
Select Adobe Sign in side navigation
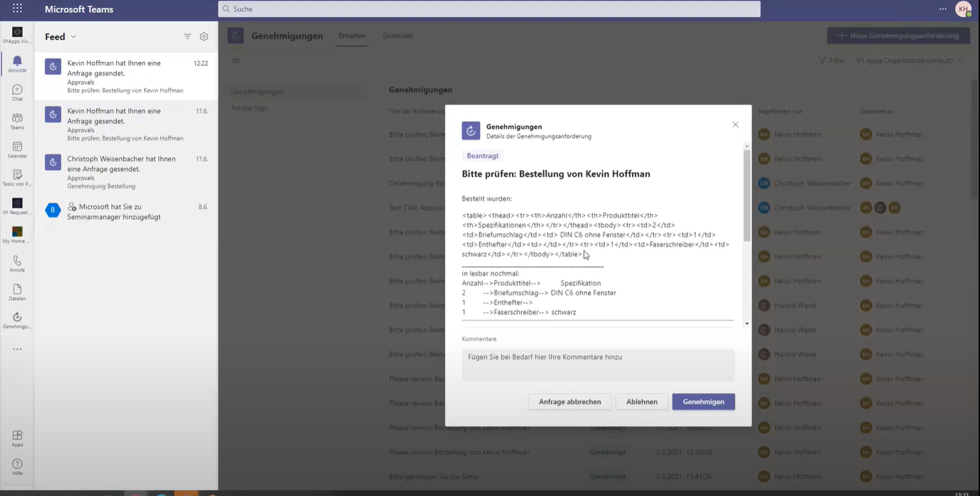click(x=249, y=108)
